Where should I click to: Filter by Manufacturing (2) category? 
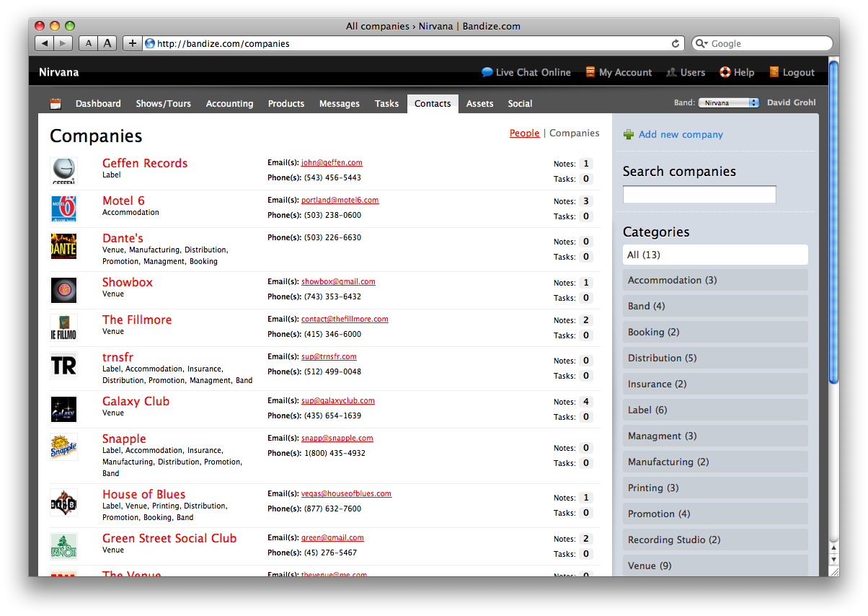tap(715, 462)
